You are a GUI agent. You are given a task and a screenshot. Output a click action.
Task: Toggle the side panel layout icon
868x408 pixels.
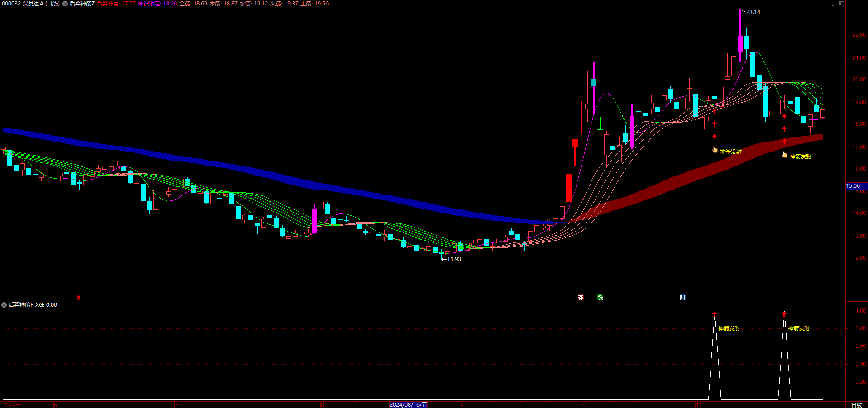841,4
